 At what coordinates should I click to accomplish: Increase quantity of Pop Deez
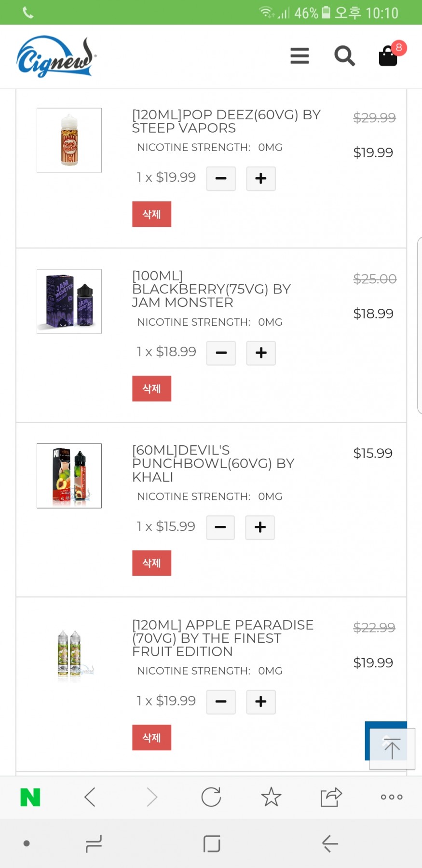261,179
